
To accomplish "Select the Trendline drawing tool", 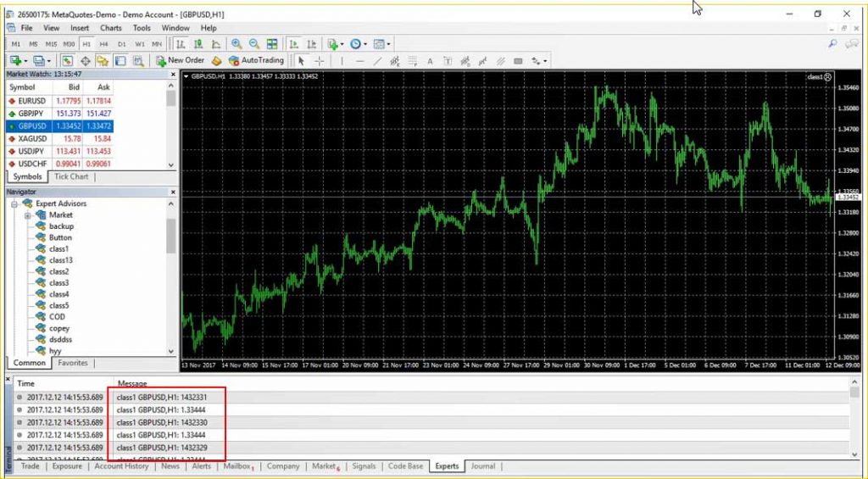I will pyautogui.click(x=377, y=61).
